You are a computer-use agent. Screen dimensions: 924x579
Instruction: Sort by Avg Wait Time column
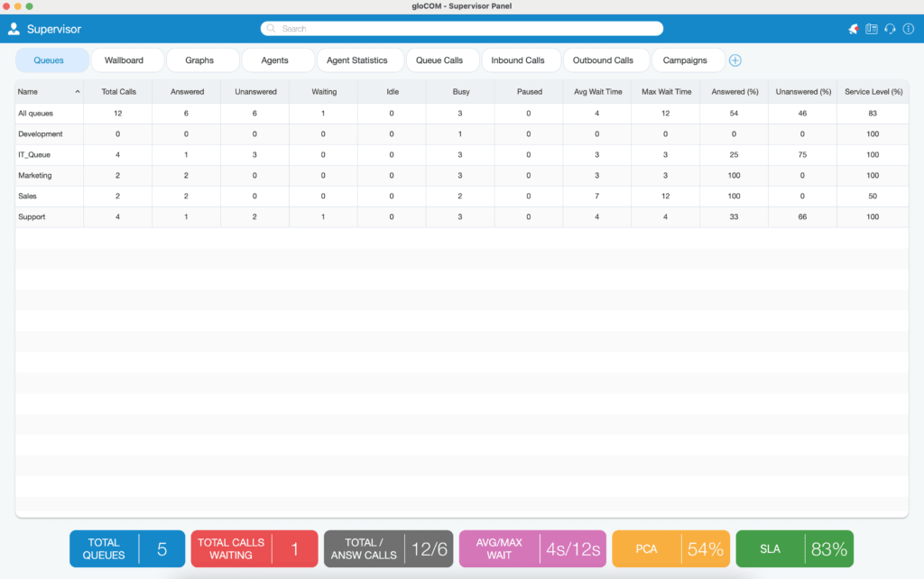(x=597, y=92)
